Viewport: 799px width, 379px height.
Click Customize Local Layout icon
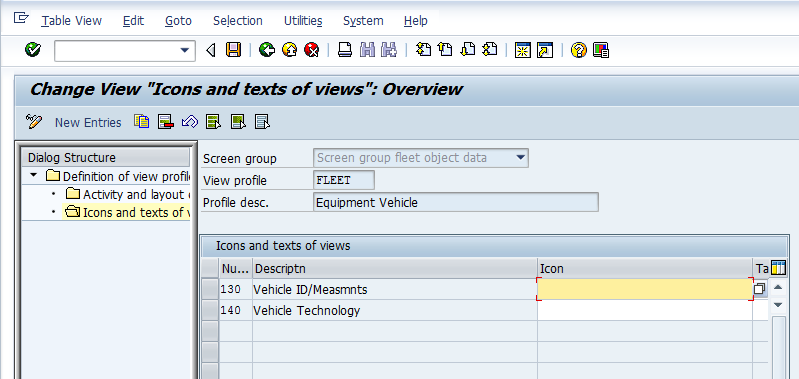(601, 50)
